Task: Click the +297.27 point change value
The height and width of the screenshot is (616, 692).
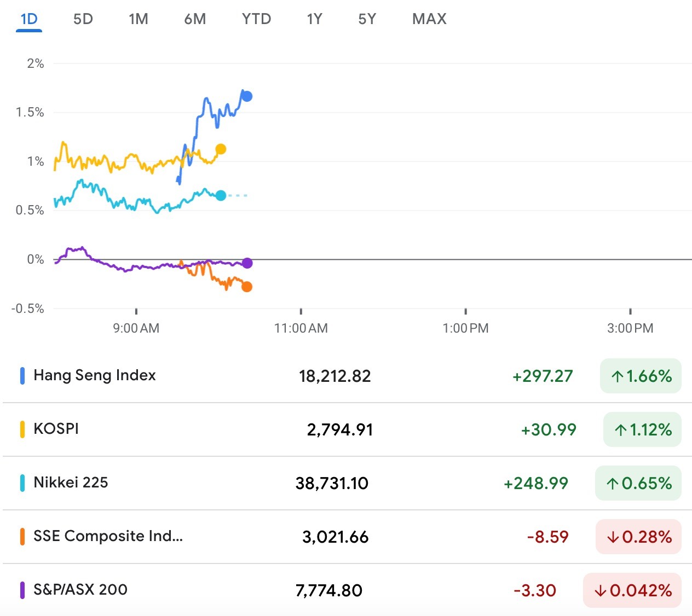Action: click(543, 376)
